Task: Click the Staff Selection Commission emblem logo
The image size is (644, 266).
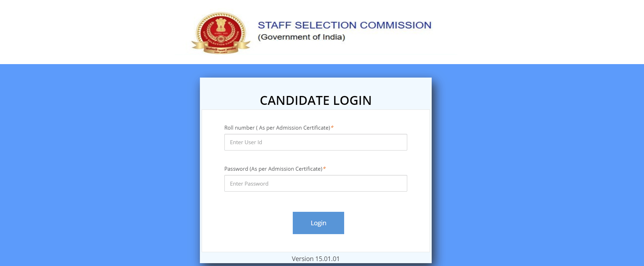Action: (220, 32)
